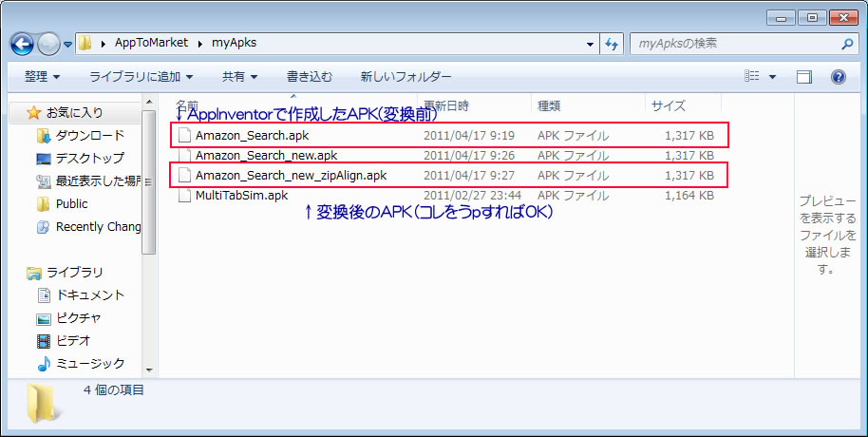The height and width of the screenshot is (437, 868).
Task: Open the address bar history dropdown
Action: [590, 45]
